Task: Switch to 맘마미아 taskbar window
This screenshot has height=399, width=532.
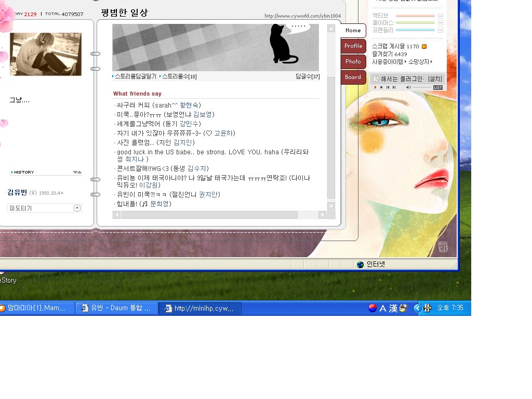Action: click(36, 308)
